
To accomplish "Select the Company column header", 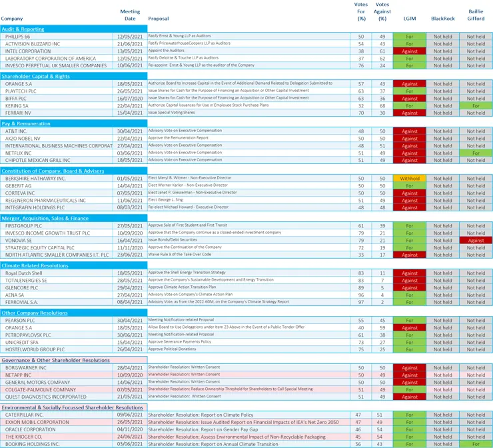I will (x=11, y=19).
